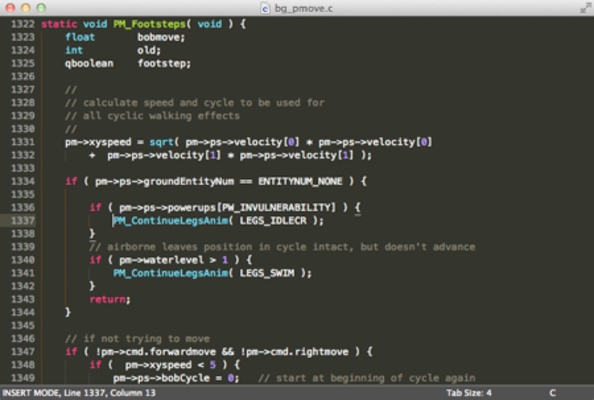Click the PM_Footsteps function name
The width and height of the screenshot is (594, 400).
point(150,24)
